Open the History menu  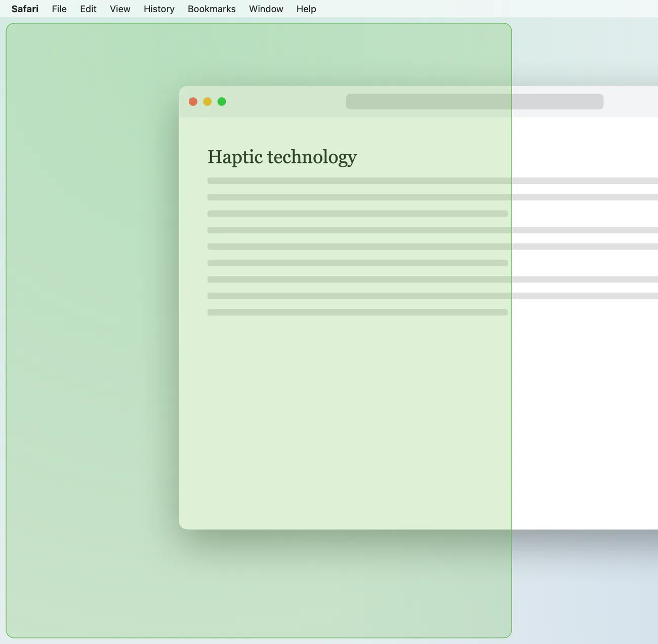(x=159, y=9)
